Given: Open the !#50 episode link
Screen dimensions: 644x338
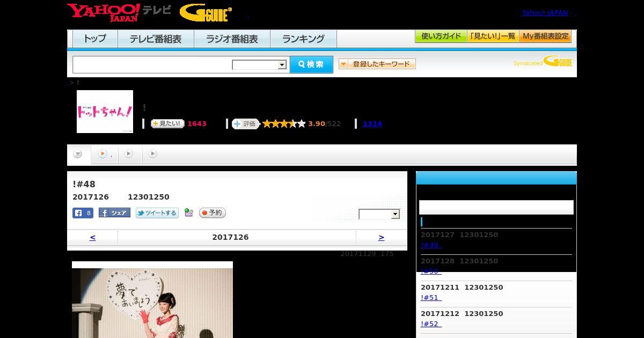Looking at the screenshot, I should pos(431,271).
